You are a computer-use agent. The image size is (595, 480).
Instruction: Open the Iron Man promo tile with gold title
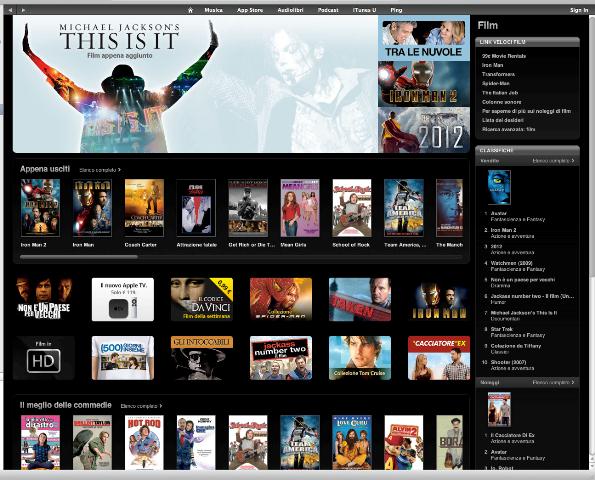point(439,299)
